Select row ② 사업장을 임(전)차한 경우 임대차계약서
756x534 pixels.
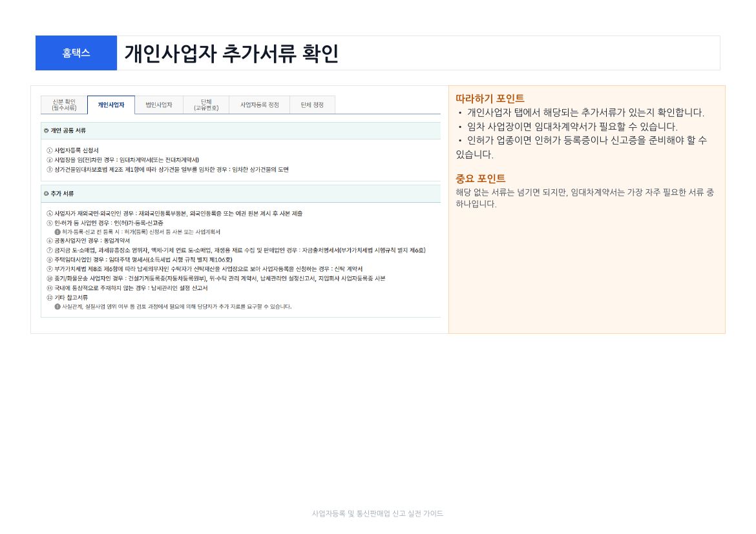pos(123,160)
